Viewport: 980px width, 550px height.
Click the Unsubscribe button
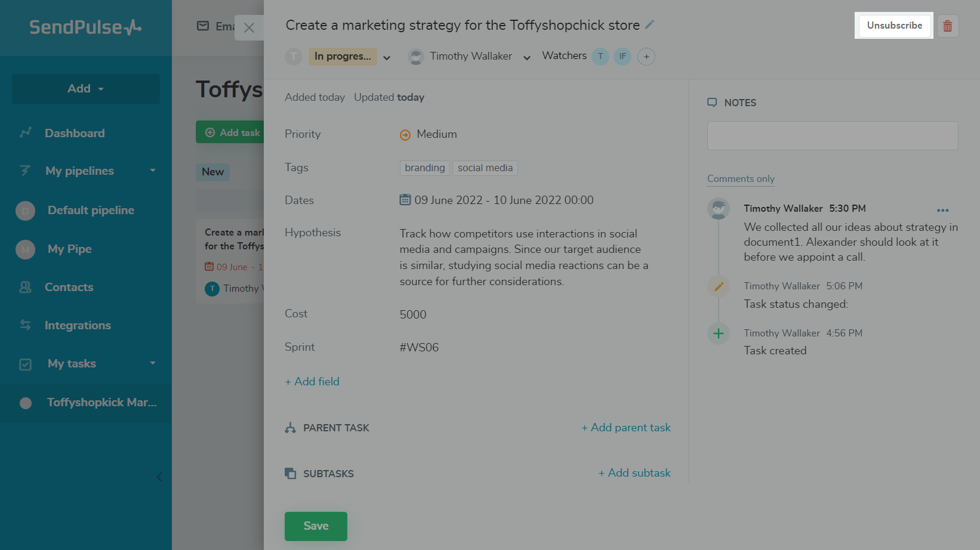[894, 26]
